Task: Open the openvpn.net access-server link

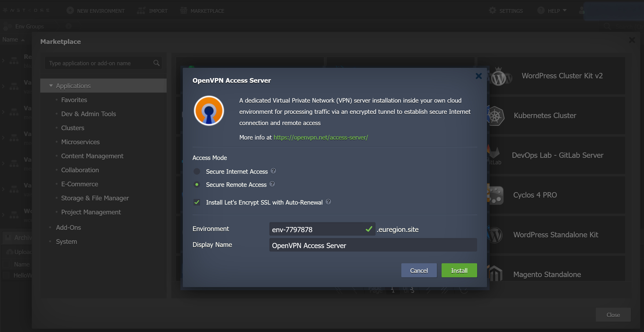Action: tap(321, 137)
